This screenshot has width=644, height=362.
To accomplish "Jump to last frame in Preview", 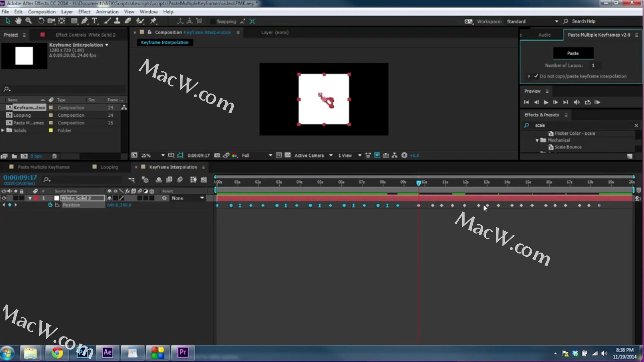I will (566, 102).
